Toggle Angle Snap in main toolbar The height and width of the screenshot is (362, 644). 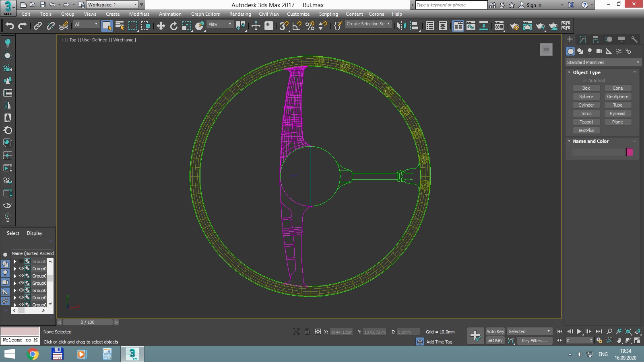click(x=297, y=26)
